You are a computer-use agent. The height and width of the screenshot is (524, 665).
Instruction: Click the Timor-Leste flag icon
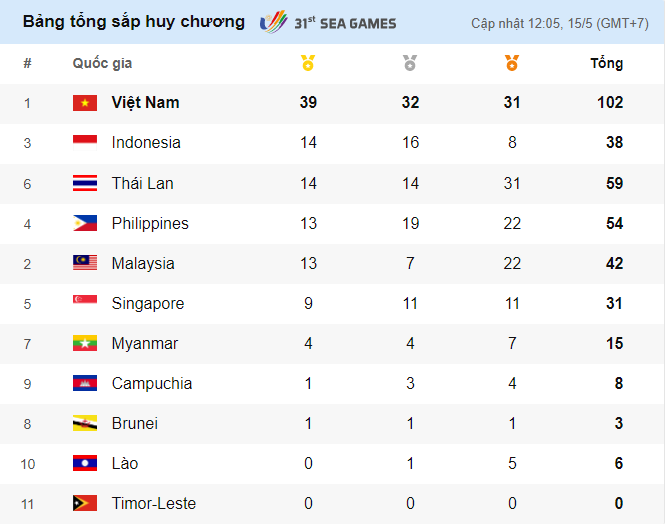(x=85, y=503)
